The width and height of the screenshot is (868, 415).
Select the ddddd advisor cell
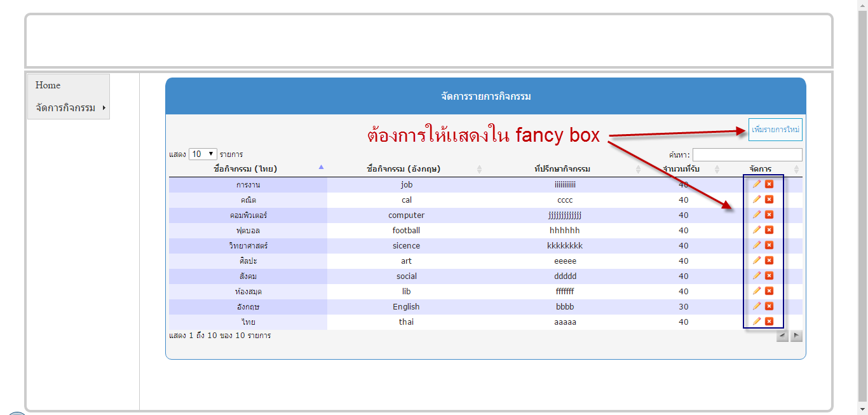564,276
